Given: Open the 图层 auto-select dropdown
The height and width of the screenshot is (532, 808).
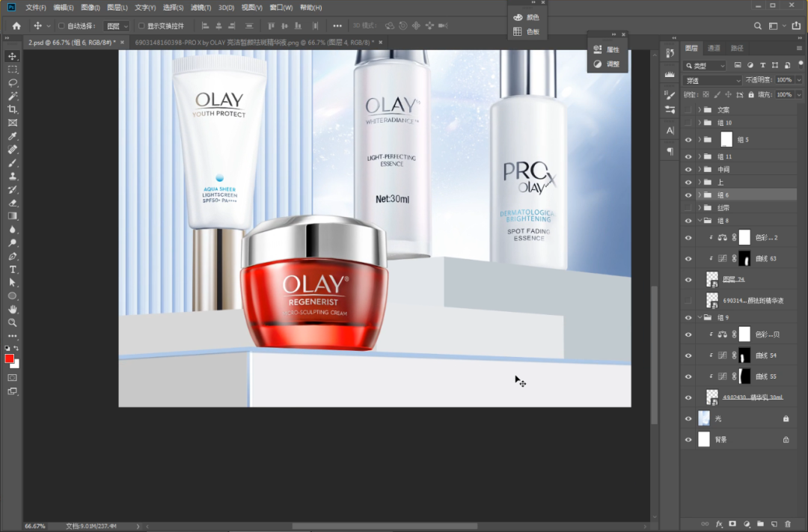Looking at the screenshot, I should (117, 25).
